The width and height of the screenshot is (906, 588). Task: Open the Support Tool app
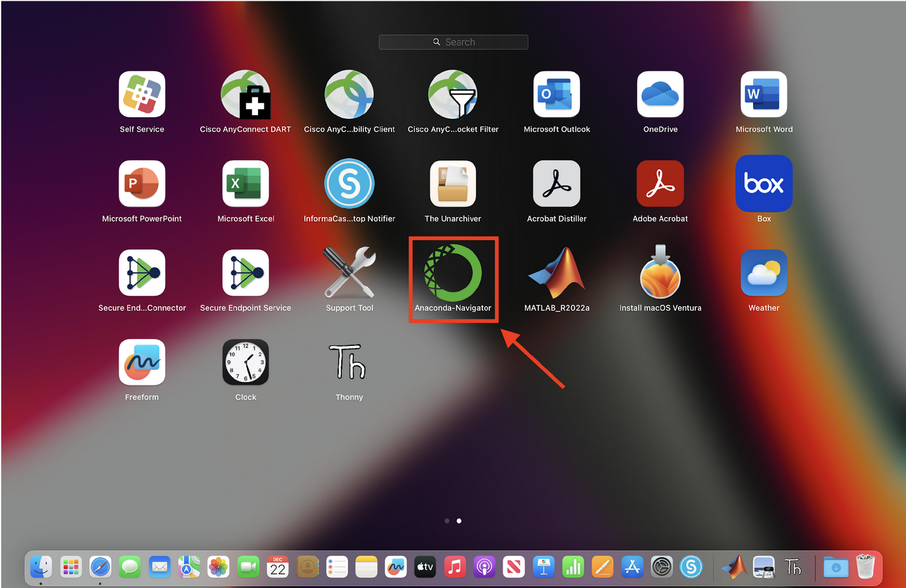pyautogui.click(x=349, y=273)
